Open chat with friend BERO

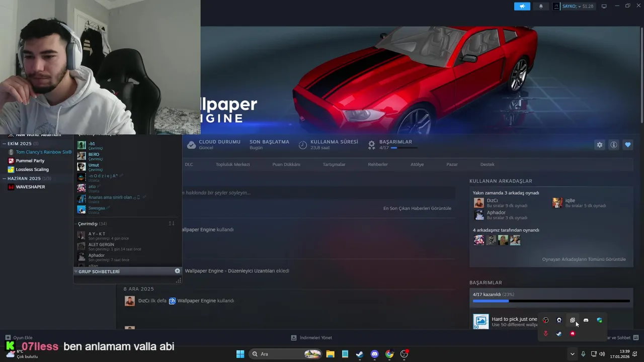click(x=128, y=156)
